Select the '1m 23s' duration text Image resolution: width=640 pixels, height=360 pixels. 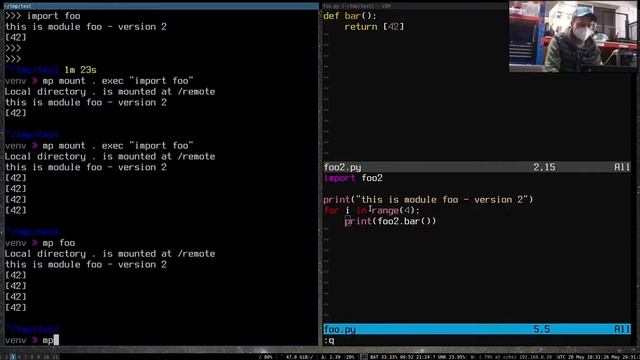(x=80, y=70)
